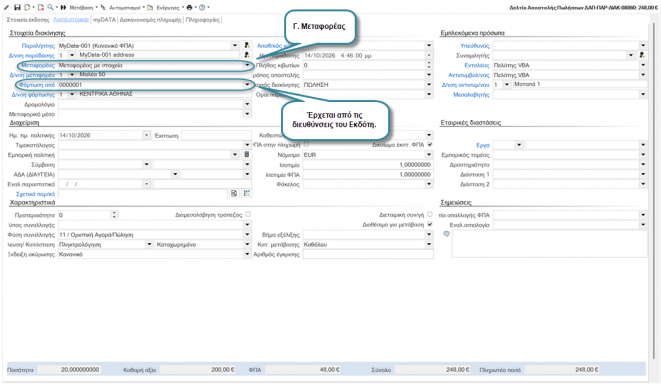Open the Ημ. τιμ. πολιτικής date picker
The image size is (661, 384).
[x=146, y=135]
